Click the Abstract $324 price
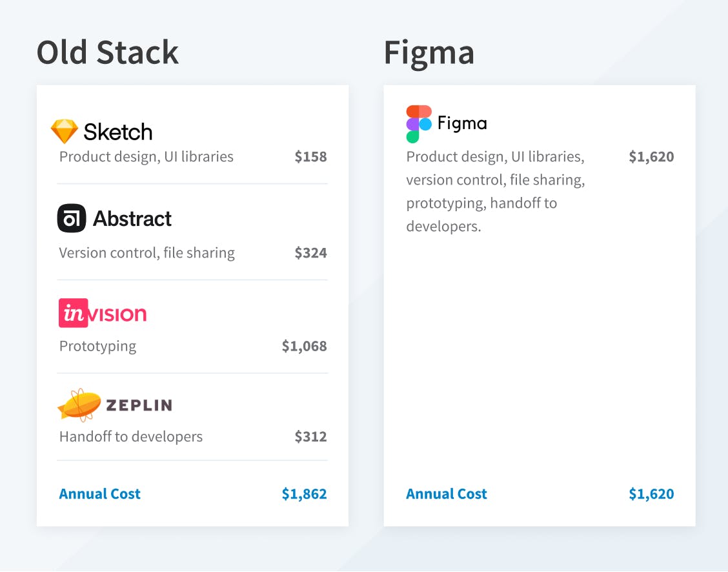 (x=310, y=253)
